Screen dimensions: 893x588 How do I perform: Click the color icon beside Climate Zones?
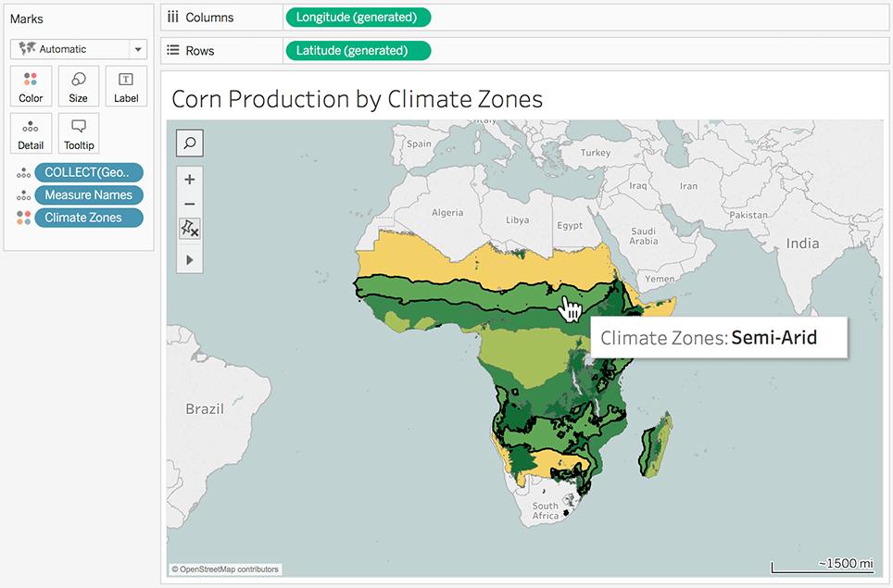pyautogui.click(x=23, y=218)
